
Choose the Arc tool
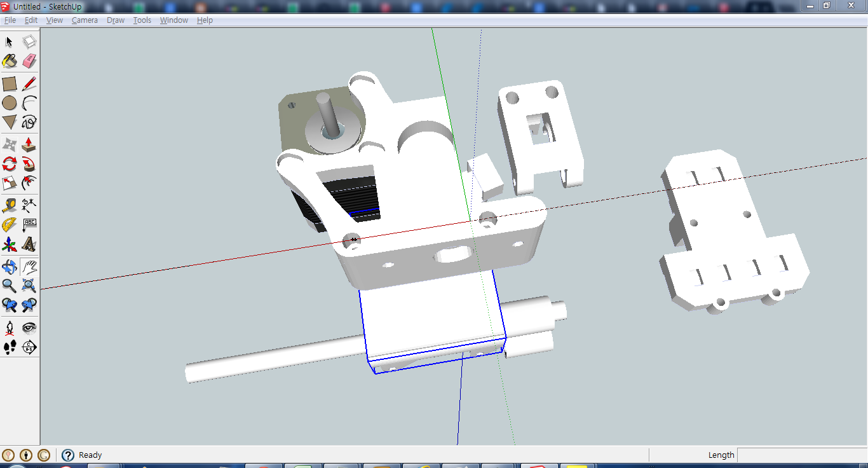(x=29, y=102)
